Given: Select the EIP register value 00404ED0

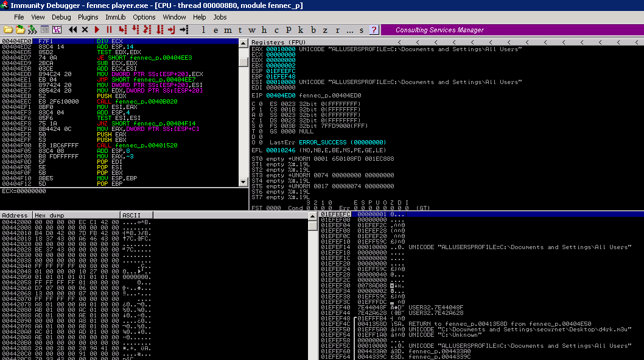Looking at the screenshot, I should (x=281, y=96).
